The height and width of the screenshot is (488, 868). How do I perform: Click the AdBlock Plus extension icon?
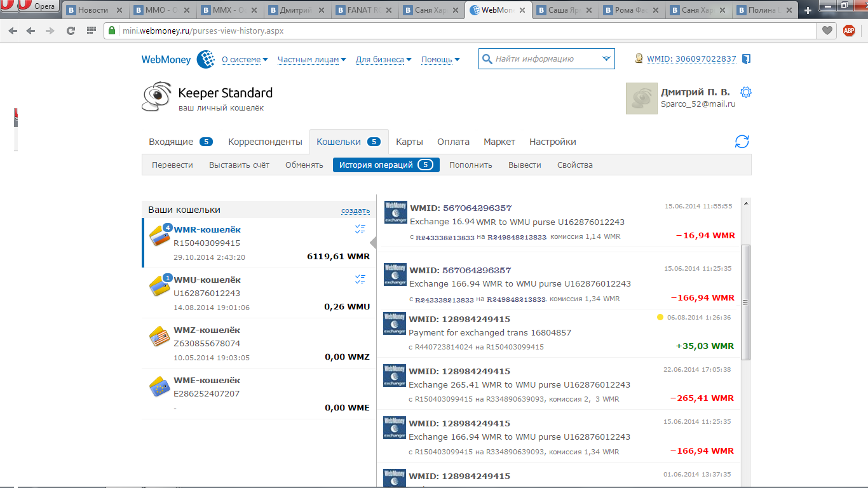coord(849,30)
